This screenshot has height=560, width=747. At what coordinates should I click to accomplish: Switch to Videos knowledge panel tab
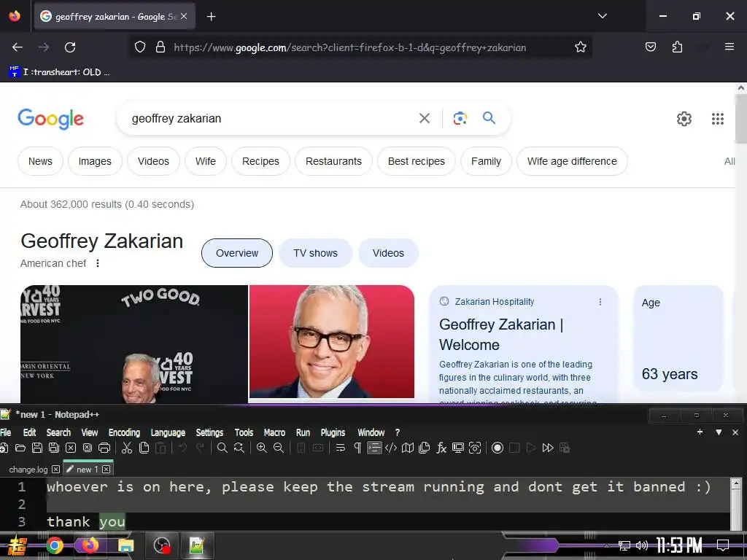click(x=388, y=253)
